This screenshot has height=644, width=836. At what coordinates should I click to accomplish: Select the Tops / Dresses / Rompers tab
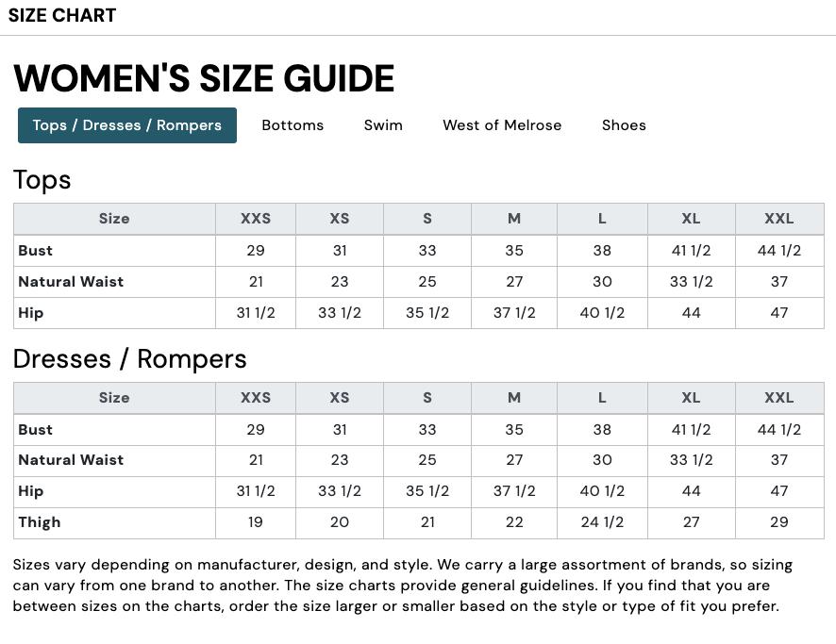[126, 124]
